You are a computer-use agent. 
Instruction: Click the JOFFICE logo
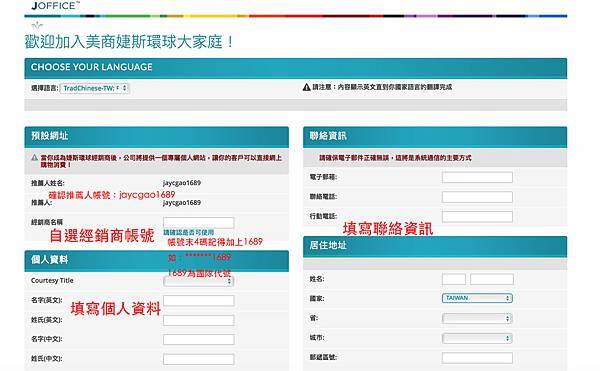[55, 5]
